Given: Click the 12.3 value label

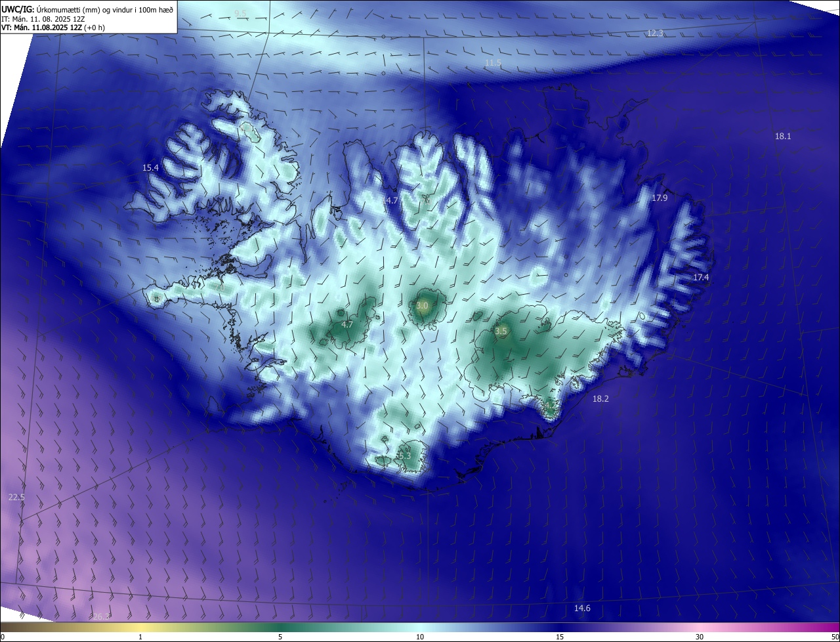Looking at the screenshot, I should tap(655, 33).
